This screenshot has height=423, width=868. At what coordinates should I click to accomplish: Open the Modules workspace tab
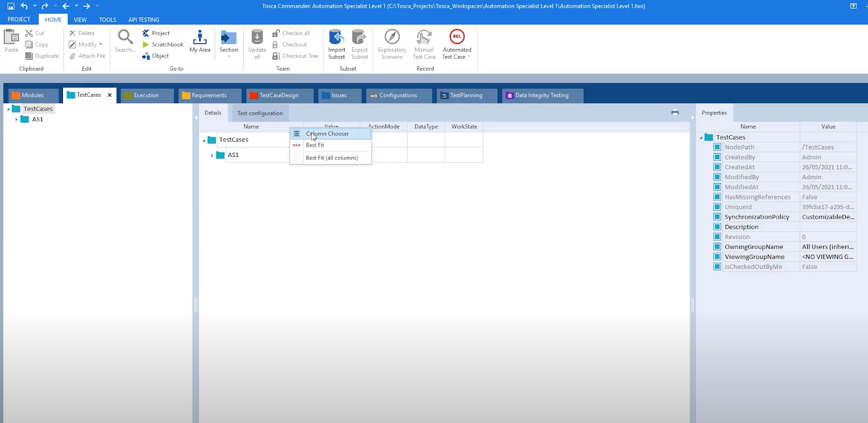pyautogui.click(x=33, y=96)
